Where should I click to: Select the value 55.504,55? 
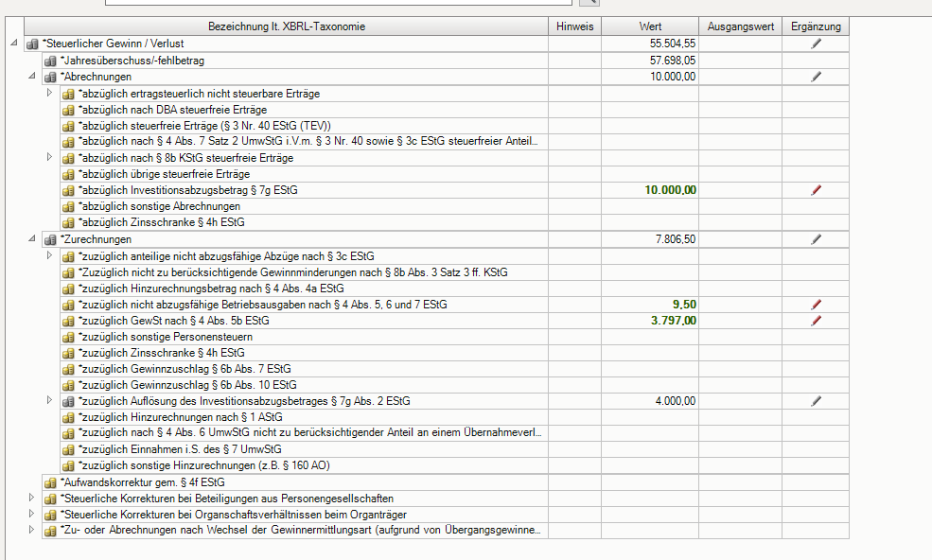pos(672,44)
